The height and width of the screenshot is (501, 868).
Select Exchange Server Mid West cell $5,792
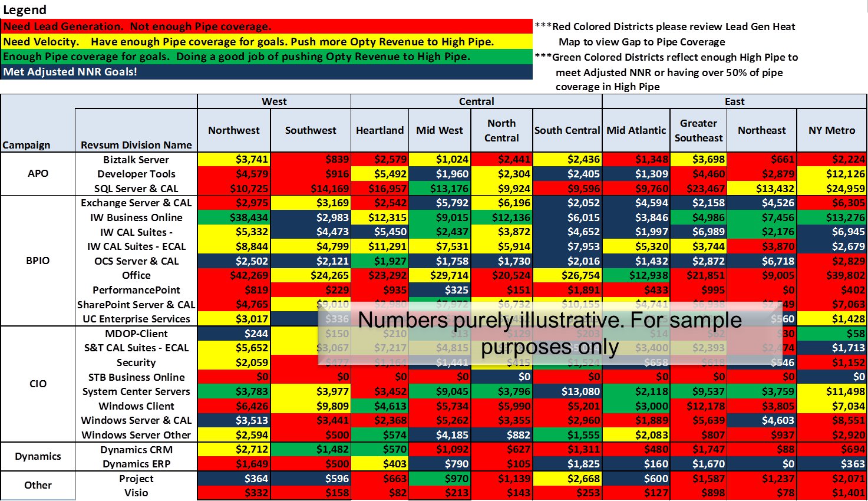pos(440,203)
